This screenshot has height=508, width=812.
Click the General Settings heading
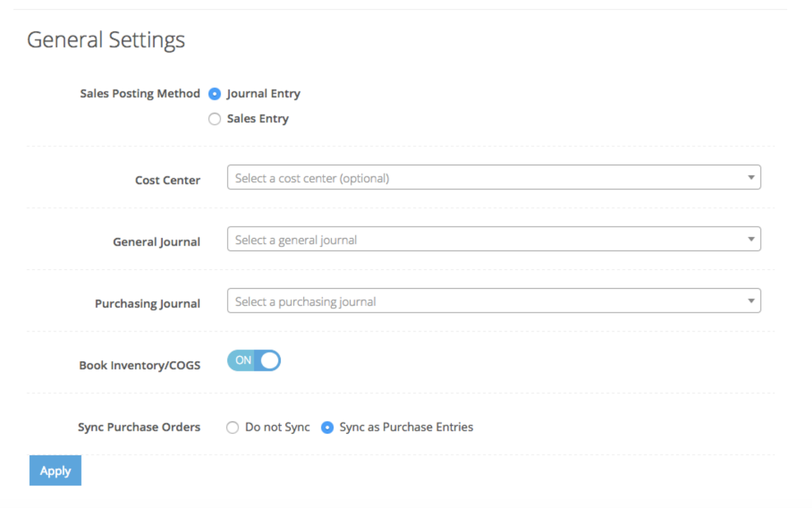[106, 40]
